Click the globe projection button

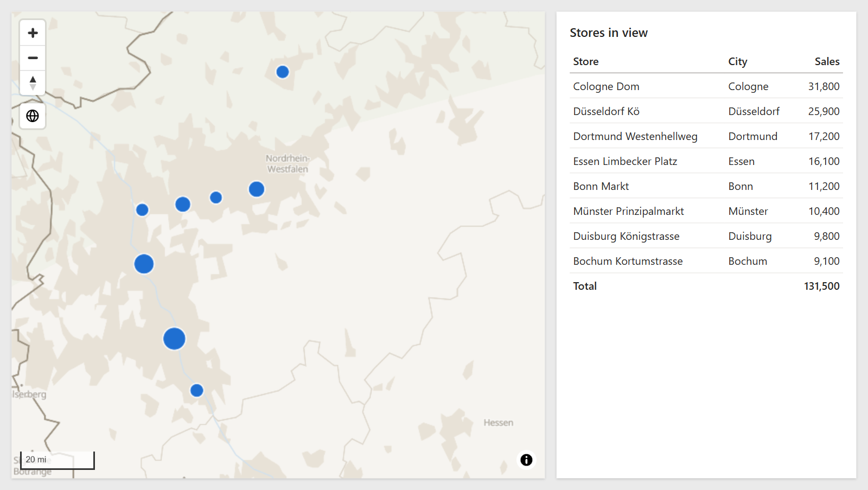33,116
